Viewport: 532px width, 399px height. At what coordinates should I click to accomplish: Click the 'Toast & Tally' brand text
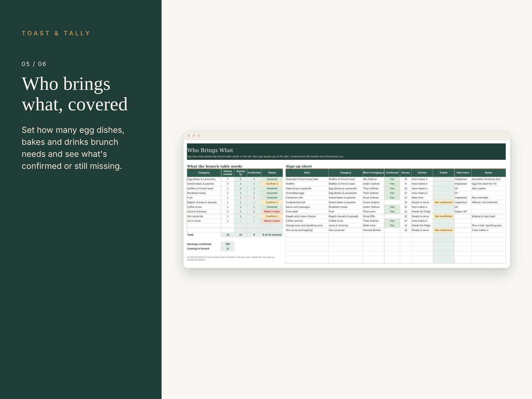[56, 33]
